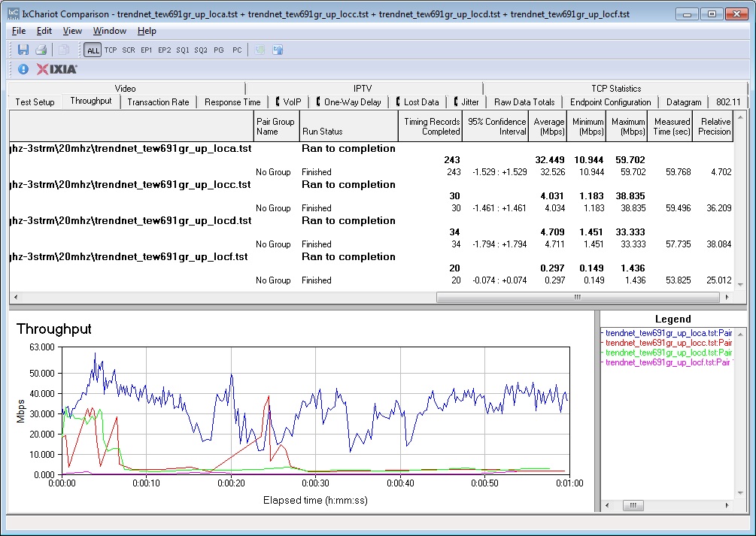756x536 pixels.
Task: Open the IPTV tab group
Action: [x=363, y=88]
